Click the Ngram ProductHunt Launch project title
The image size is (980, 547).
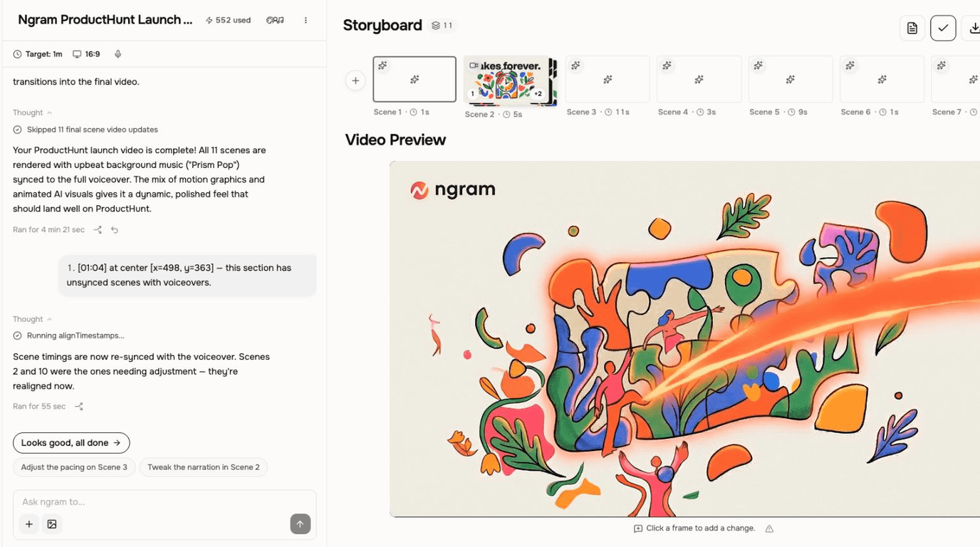click(x=105, y=20)
